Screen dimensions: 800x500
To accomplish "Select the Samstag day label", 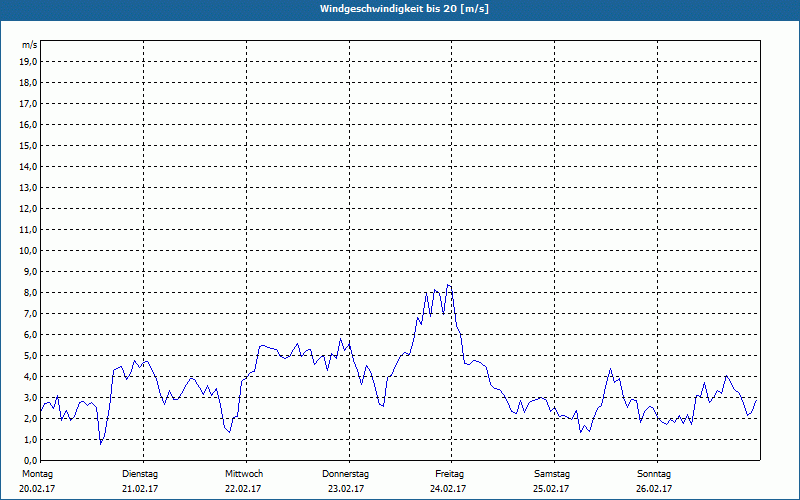I will point(552,473).
